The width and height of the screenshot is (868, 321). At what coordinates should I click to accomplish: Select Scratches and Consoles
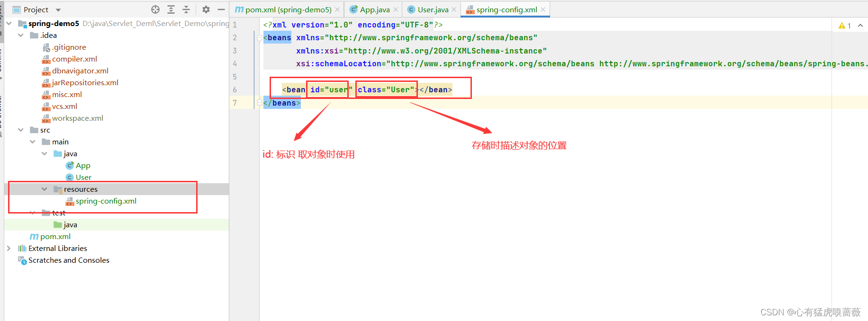click(x=69, y=260)
